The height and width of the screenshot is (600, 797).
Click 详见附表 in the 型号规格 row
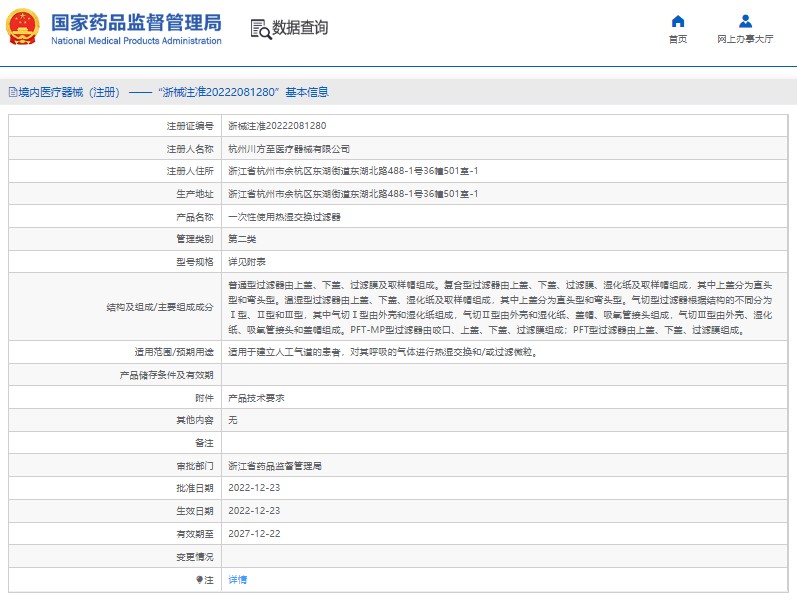click(x=246, y=261)
